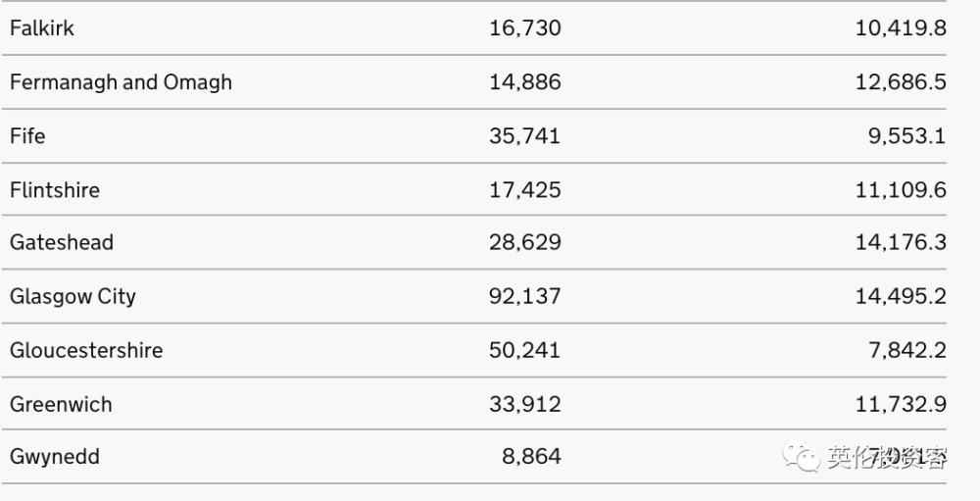
Task: Click Gateshead's rate 14,176.3
Action: tap(901, 243)
